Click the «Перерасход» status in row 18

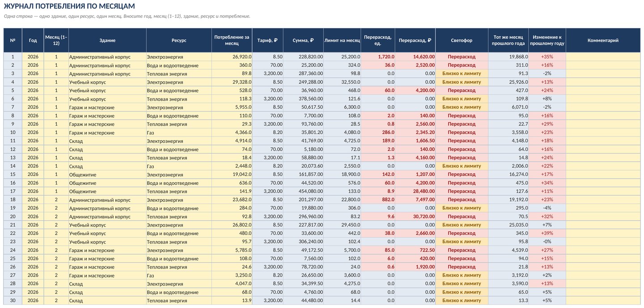pos(462,200)
